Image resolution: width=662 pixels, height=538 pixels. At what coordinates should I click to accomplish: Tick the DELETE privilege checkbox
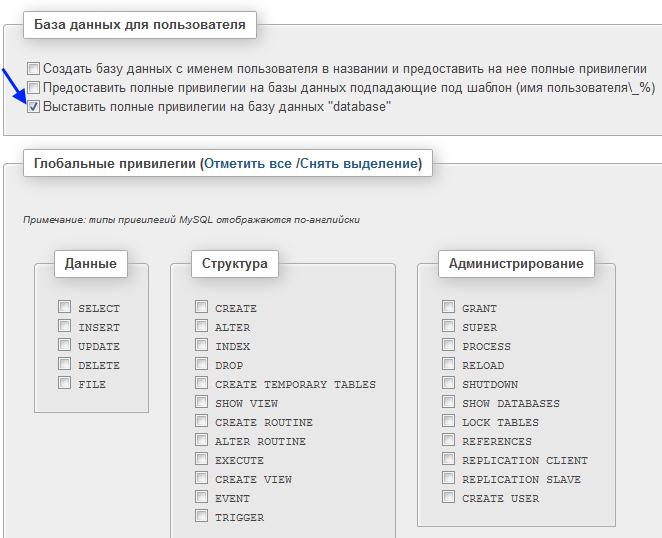point(64,364)
